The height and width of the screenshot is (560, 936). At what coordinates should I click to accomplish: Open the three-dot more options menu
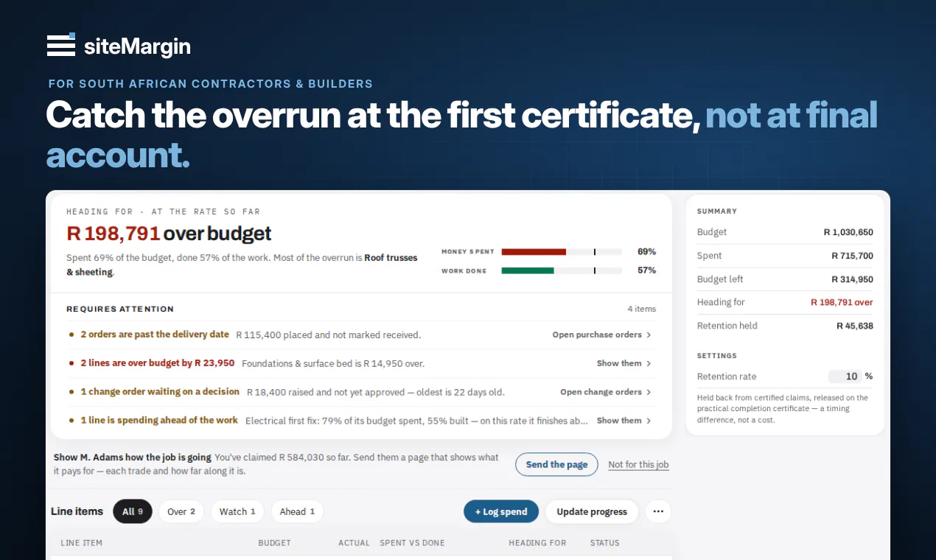[658, 511]
